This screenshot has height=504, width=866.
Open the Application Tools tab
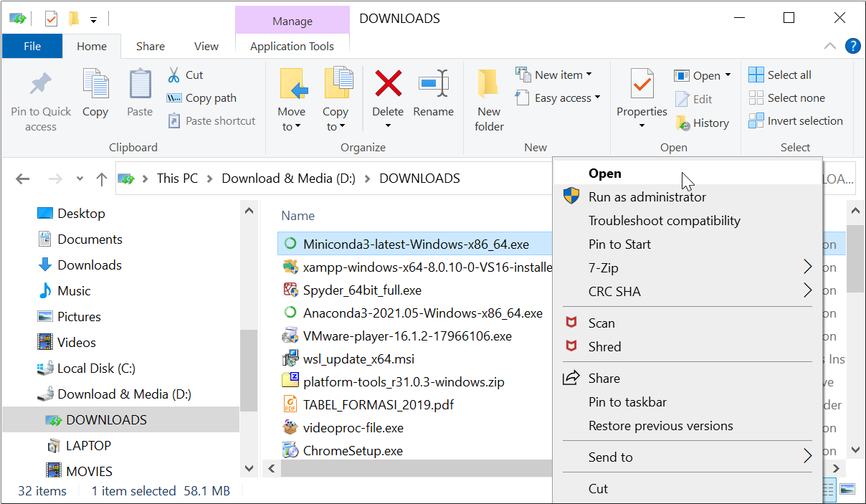(x=292, y=46)
